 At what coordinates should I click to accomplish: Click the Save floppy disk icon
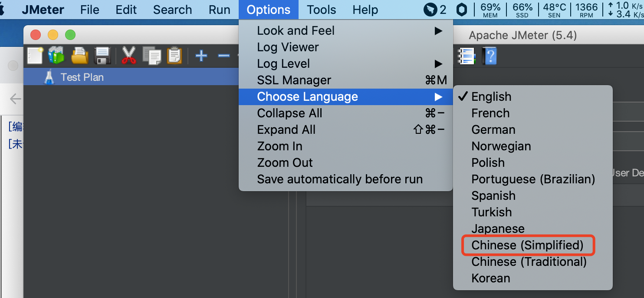click(102, 56)
